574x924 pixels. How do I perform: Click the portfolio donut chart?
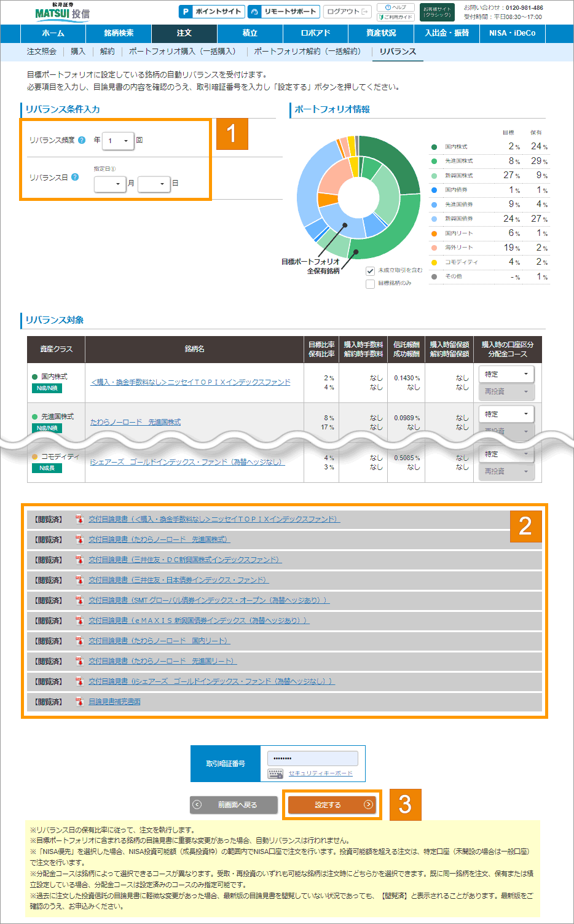pyautogui.click(x=359, y=197)
